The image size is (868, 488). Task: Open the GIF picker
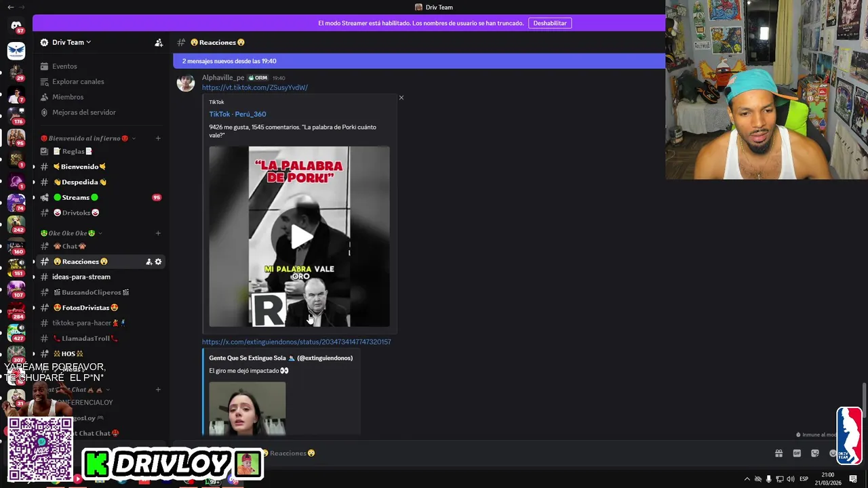point(797,453)
